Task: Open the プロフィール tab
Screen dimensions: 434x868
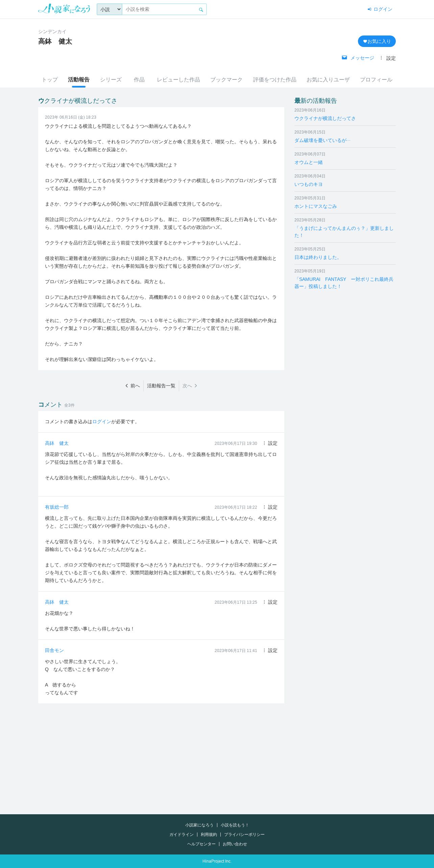Action: point(376,80)
